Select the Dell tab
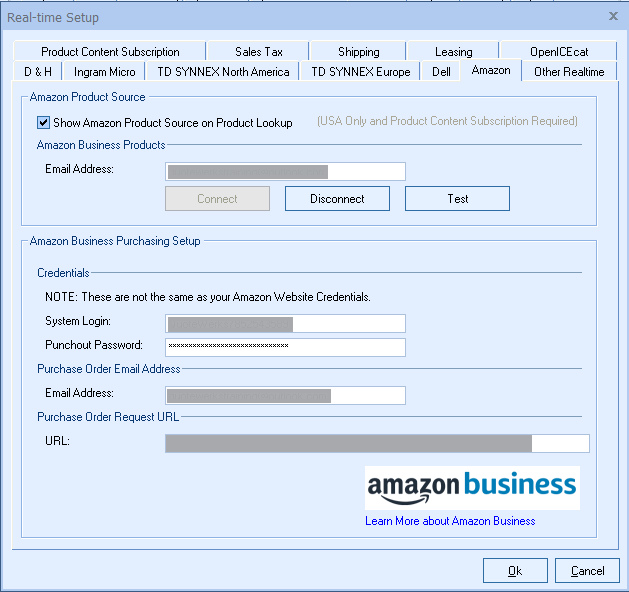The width and height of the screenshot is (629, 592). coord(441,72)
